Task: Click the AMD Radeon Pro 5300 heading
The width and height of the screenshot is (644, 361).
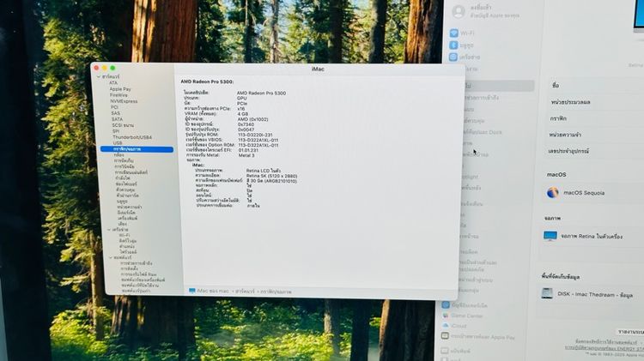Action: coord(207,81)
